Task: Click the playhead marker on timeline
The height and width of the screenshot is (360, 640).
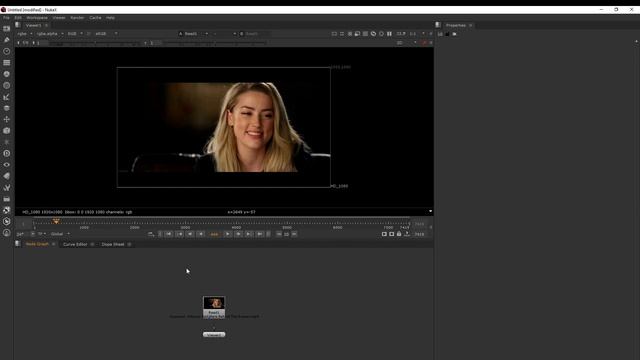Action: tap(56, 221)
